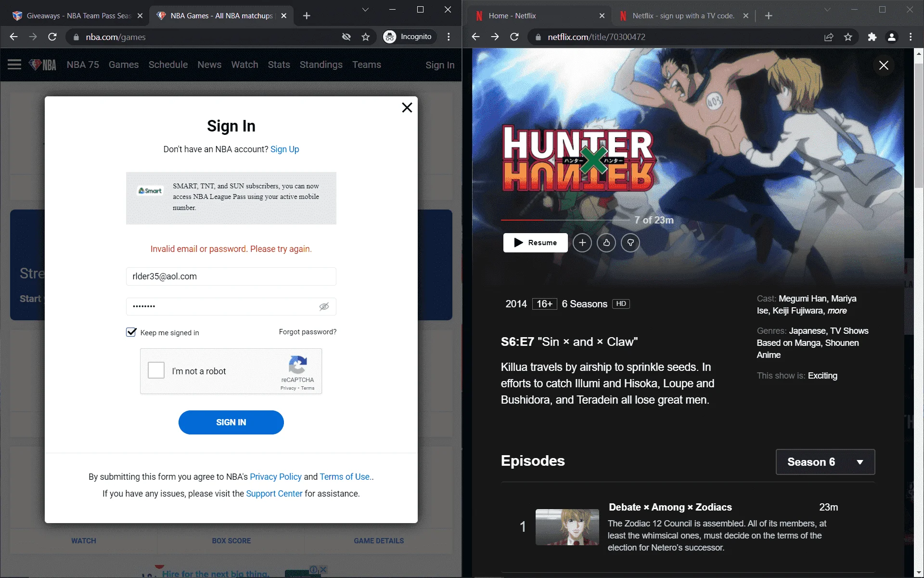Click the Japanese genre link
This screenshot has height=578, width=924.
[x=808, y=331]
